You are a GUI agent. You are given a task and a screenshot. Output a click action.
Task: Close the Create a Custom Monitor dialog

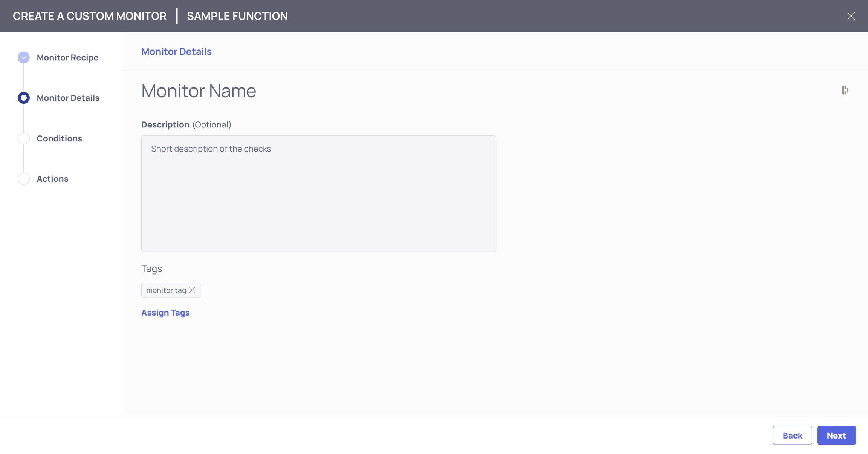[851, 16]
